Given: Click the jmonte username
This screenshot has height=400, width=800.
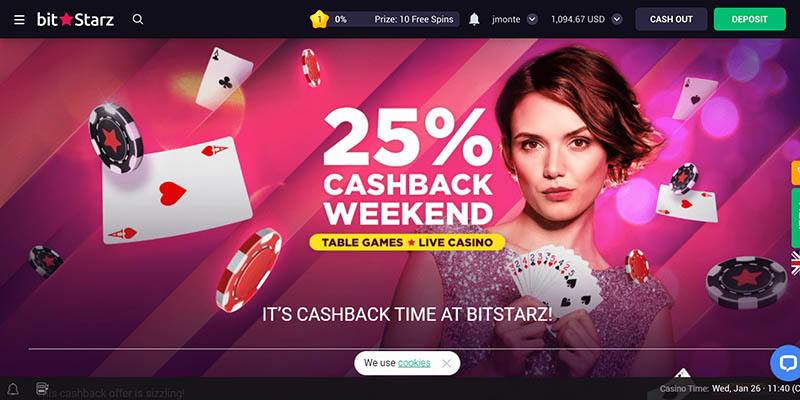Looking at the screenshot, I should point(506,19).
